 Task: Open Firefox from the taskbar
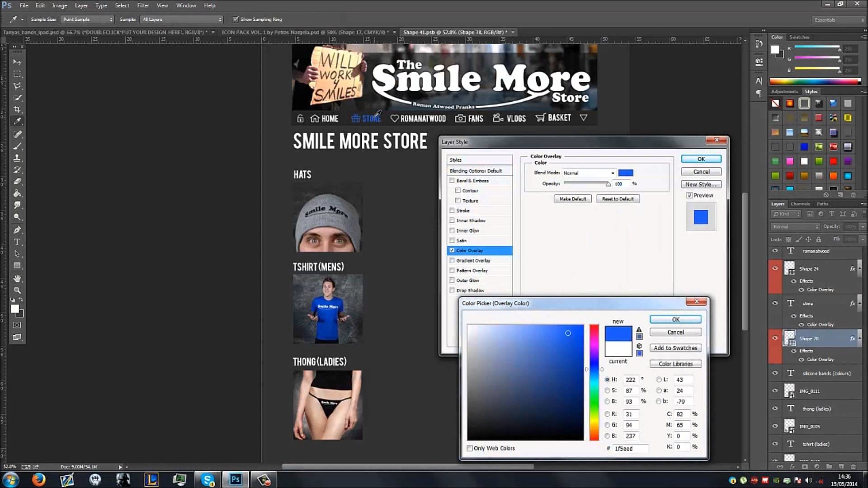click(39, 479)
